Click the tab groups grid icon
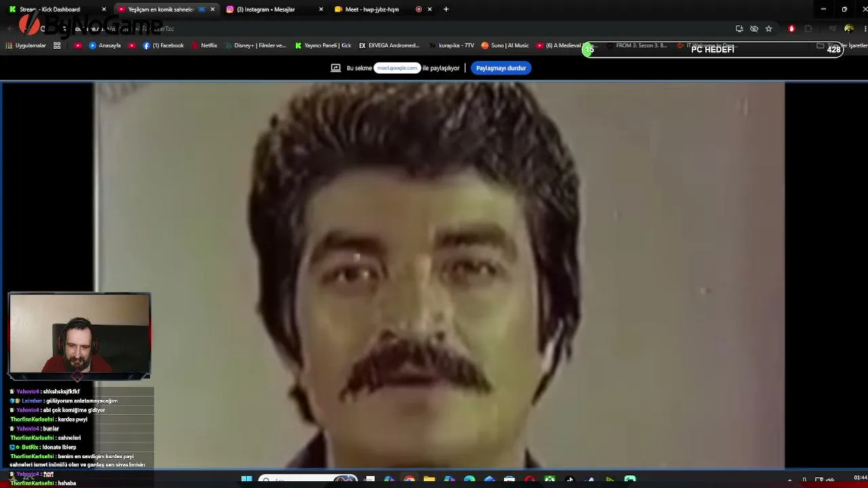The height and width of the screenshot is (488, 868). [x=57, y=45]
